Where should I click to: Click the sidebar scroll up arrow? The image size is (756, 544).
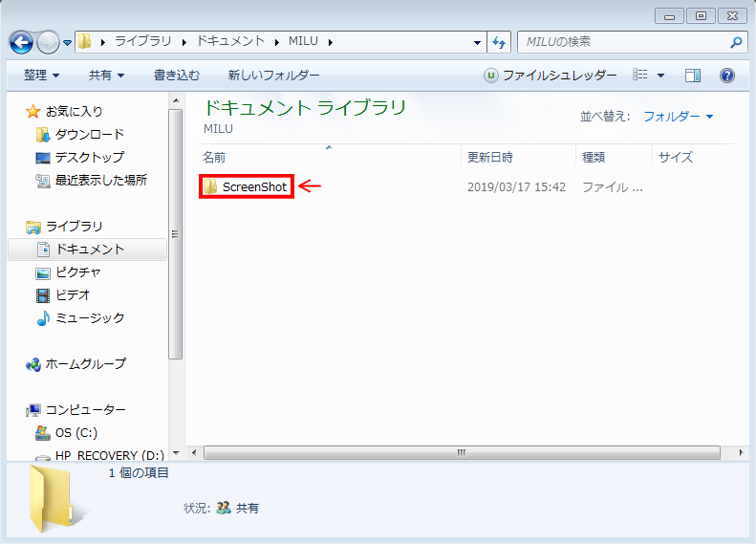[x=176, y=100]
